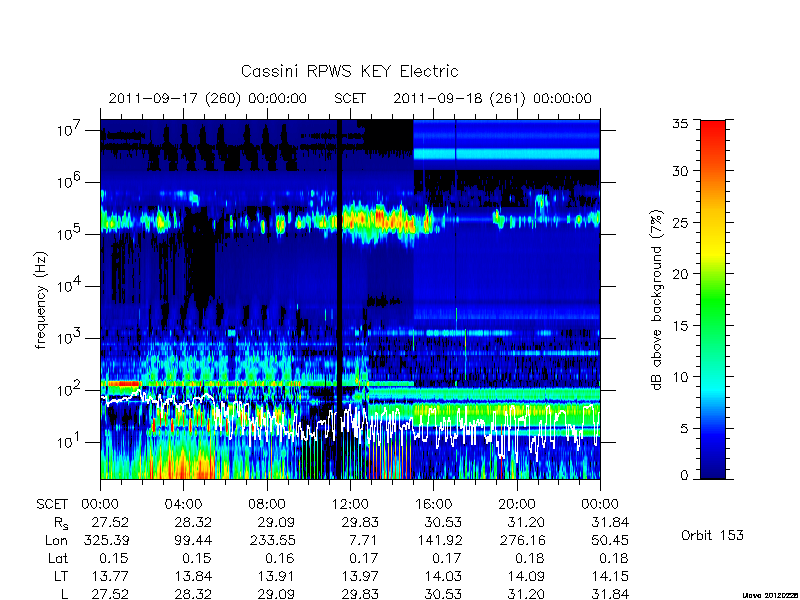Click the 'Orbit 153' label
800x600 pixels.
click(x=712, y=535)
